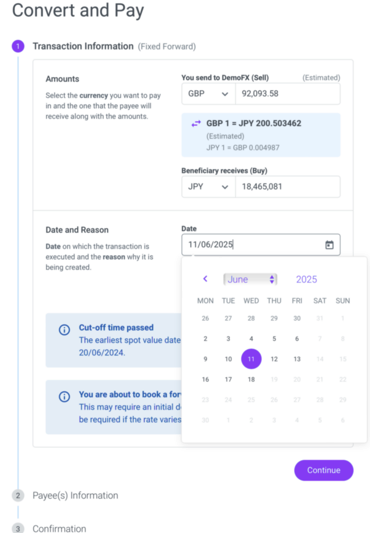Open the JPY buy currency dropdown
This screenshot has height=533, width=370.
(x=208, y=187)
